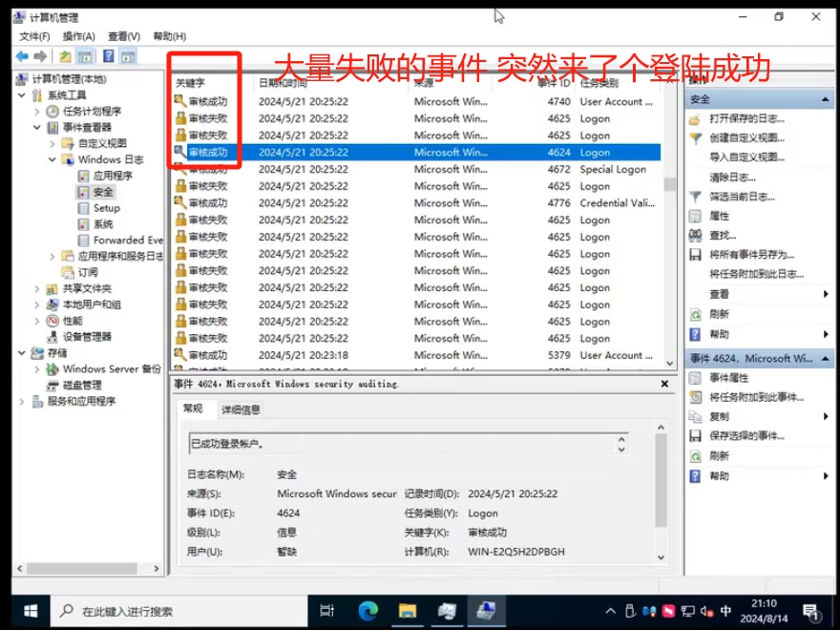Click 清除日志 action
Viewport: 840px width, 630px height.
732,178
